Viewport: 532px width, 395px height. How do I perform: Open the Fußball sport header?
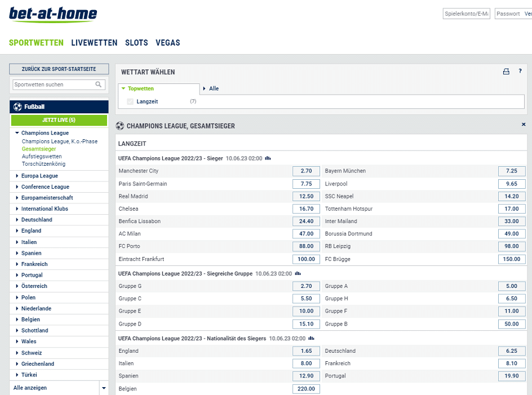(59, 107)
